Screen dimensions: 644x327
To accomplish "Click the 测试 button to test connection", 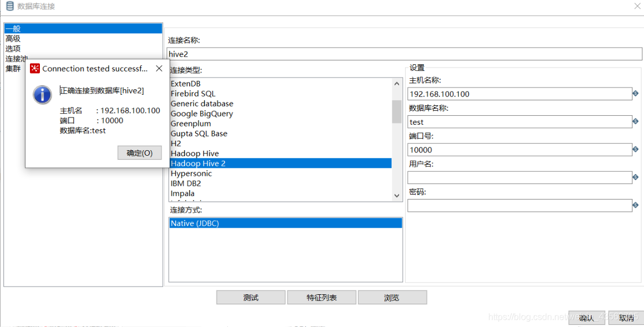I will click(251, 297).
